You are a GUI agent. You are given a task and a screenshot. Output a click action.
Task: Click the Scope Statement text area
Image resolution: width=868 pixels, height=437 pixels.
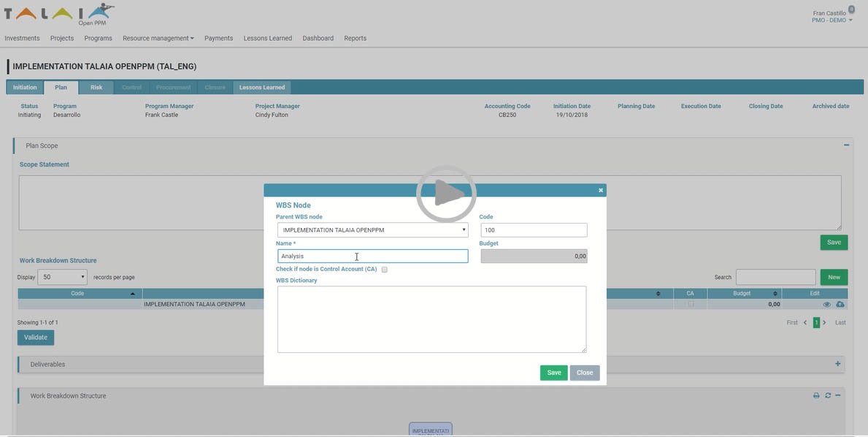pyautogui.click(x=430, y=202)
